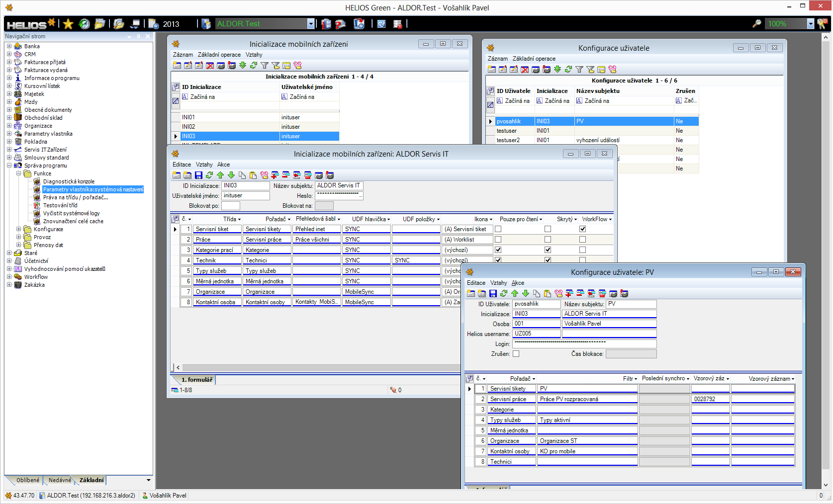This screenshot has width=833, height=504.
Task: Click the pin icon of Navigační strom panel
Action: [138, 36]
